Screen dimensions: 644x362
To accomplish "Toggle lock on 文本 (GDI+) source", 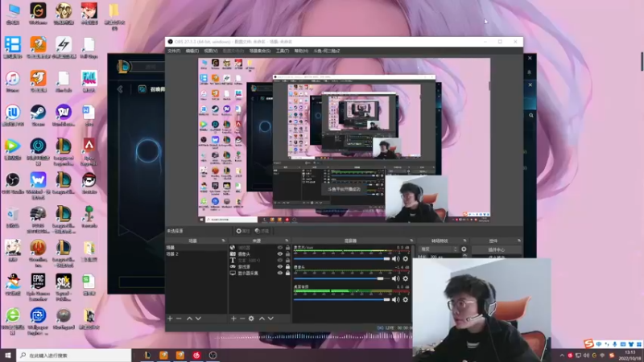I will tap(287, 260).
